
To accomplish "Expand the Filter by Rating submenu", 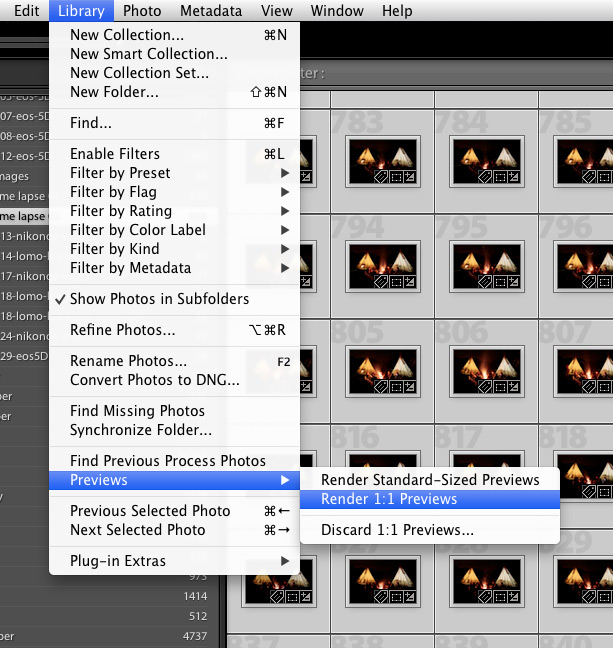I will pos(174,211).
